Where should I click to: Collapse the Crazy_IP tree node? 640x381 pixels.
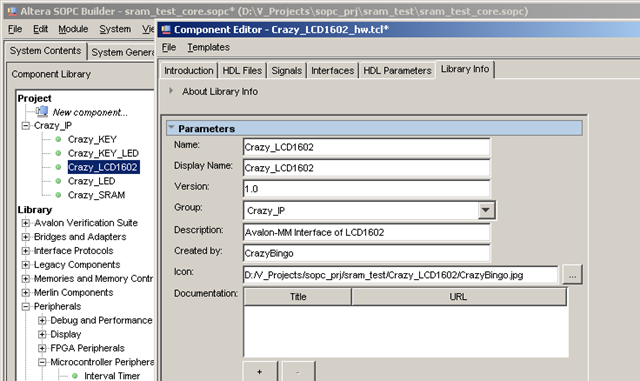pyautogui.click(x=26, y=126)
